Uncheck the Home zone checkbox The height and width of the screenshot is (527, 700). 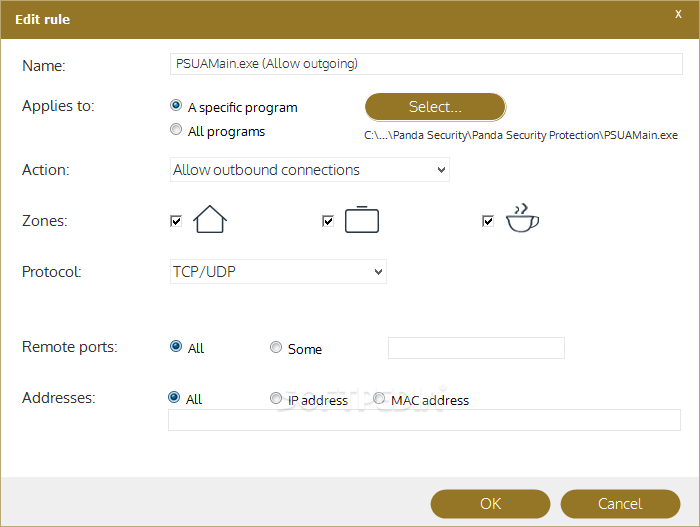tap(176, 221)
